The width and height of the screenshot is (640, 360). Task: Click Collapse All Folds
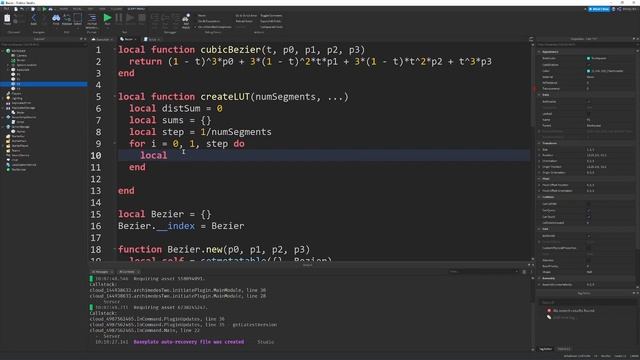(271, 27)
